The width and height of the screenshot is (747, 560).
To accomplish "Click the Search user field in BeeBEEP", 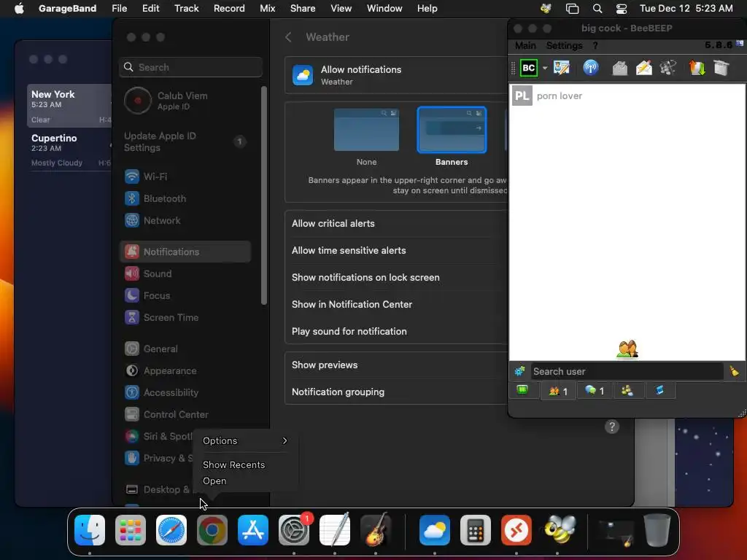I will [627, 371].
